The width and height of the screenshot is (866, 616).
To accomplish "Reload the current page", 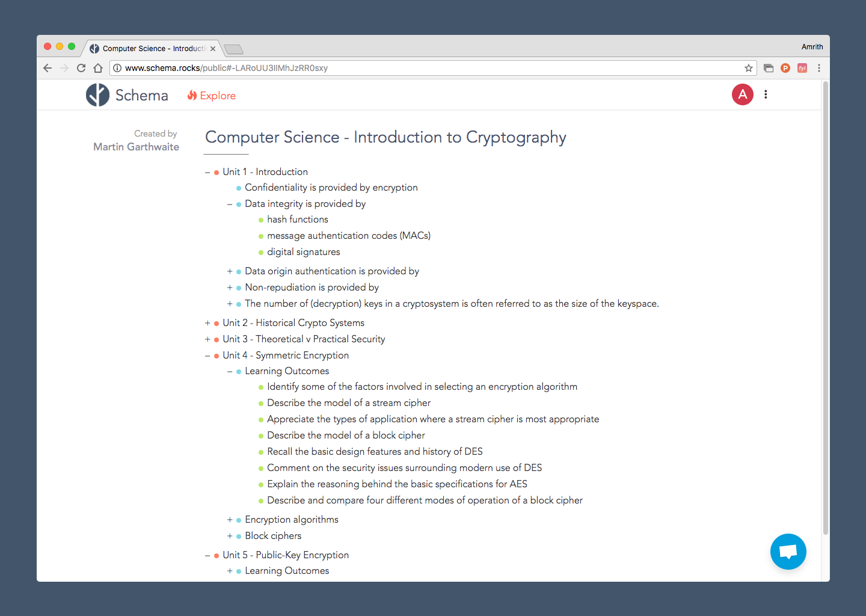I will click(81, 68).
